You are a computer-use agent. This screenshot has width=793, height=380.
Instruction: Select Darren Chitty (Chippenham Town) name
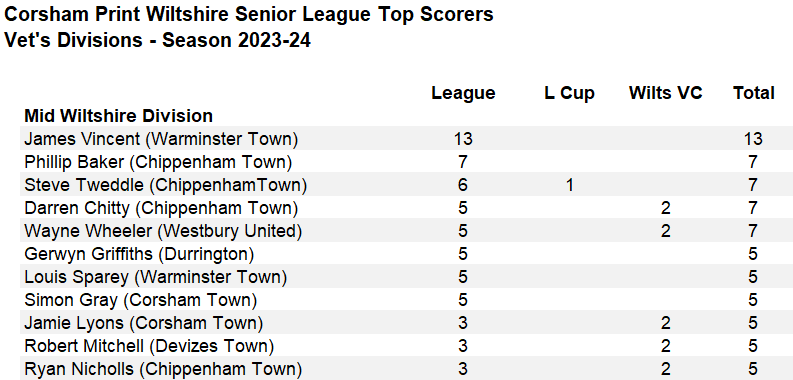tap(161, 208)
